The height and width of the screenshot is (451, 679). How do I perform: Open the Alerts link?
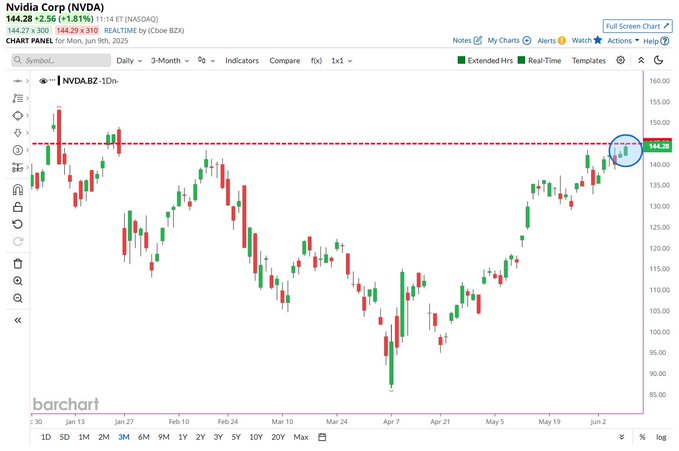coord(546,40)
